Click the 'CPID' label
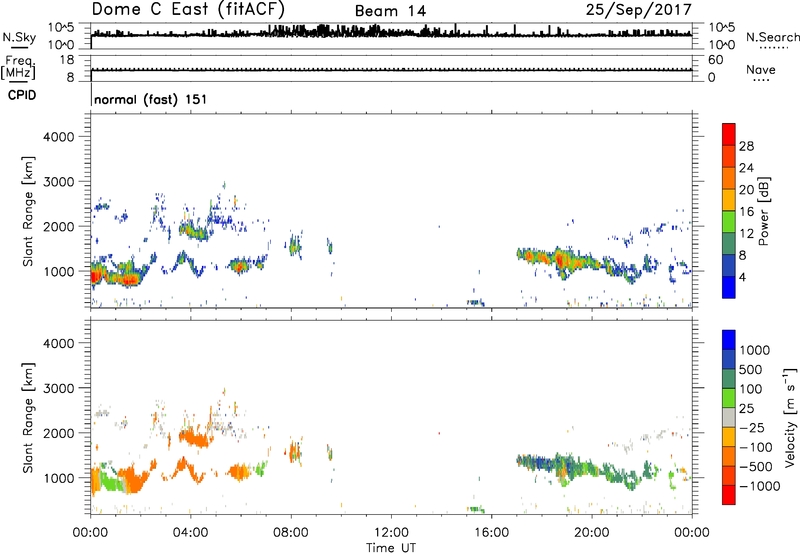 (x=22, y=95)
